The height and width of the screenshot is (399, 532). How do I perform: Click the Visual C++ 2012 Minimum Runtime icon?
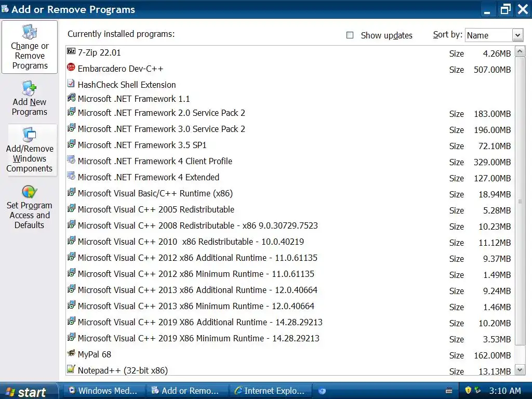click(71, 273)
